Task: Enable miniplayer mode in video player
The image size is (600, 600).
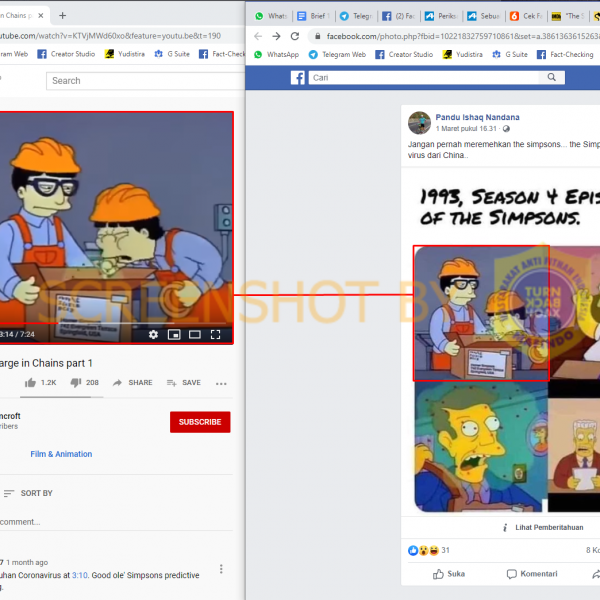Action: click(x=174, y=335)
